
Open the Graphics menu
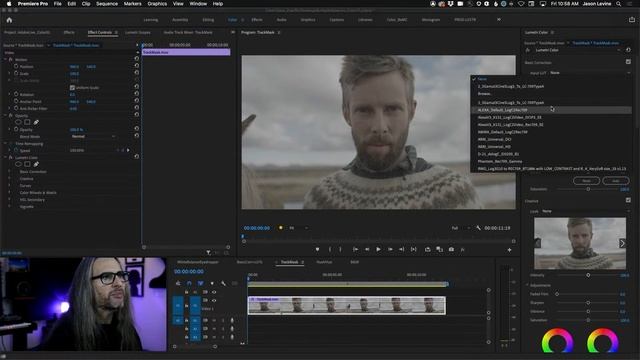tap(157, 4)
